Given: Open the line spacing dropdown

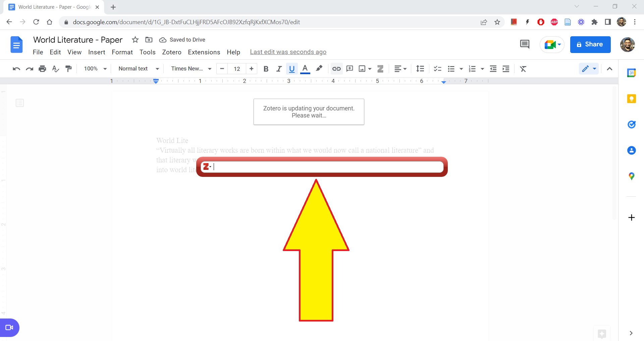Looking at the screenshot, I should click(x=420, y=69).
